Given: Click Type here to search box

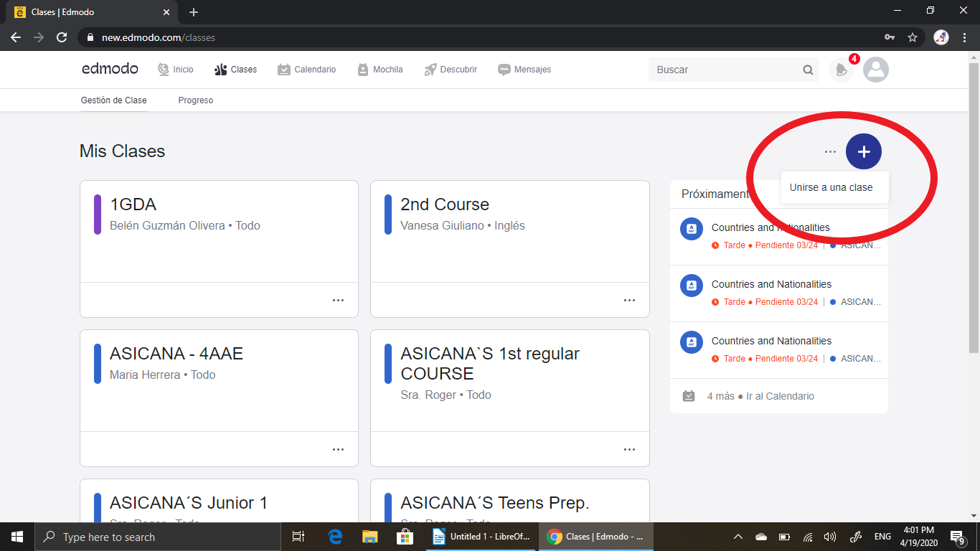Looking at the screenshot, I should click(158, 537).
